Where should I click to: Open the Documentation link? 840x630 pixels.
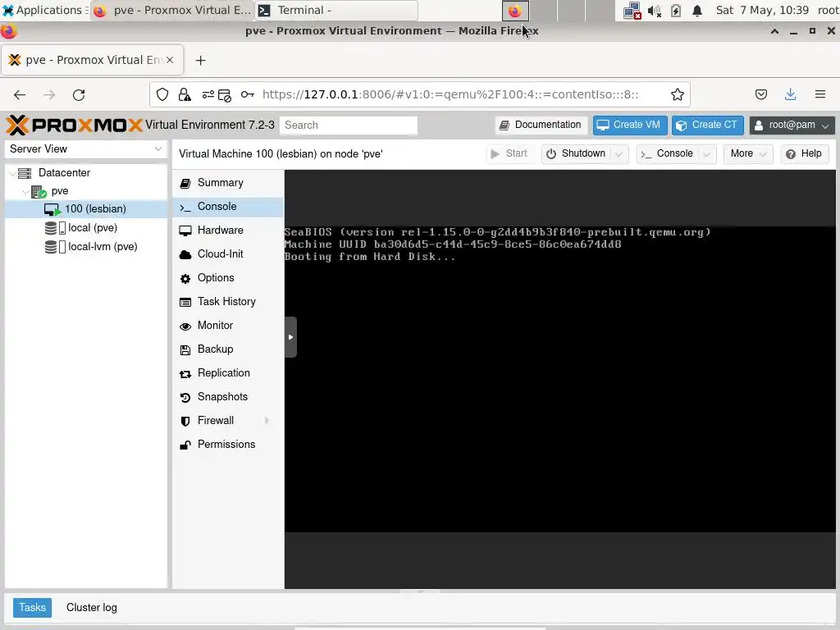coord(541,126)
